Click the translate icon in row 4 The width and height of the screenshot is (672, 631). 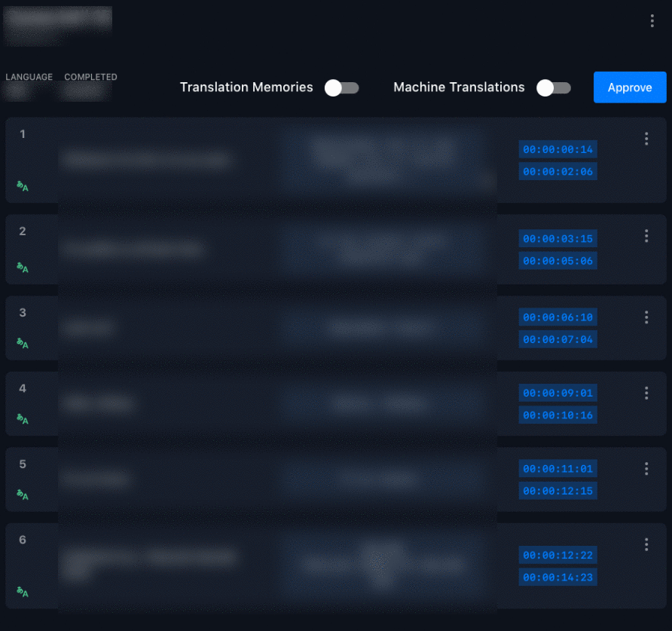pos(23,418)
